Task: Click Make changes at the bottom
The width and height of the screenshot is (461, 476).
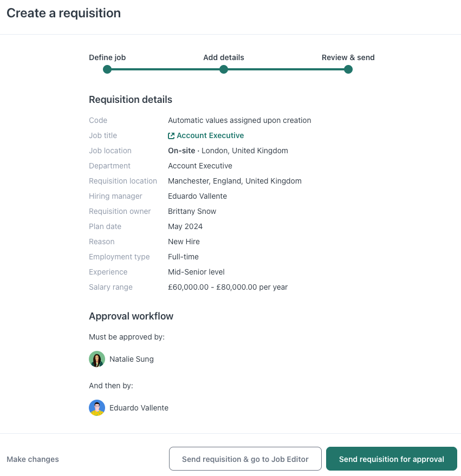Action: (33, 459)
